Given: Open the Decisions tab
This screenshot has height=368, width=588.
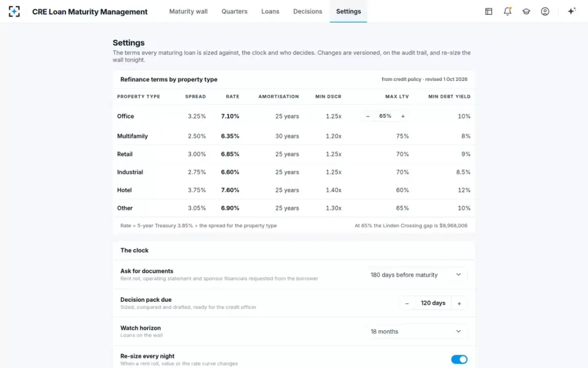Looking at the screenshot, I should click(308, 11).
